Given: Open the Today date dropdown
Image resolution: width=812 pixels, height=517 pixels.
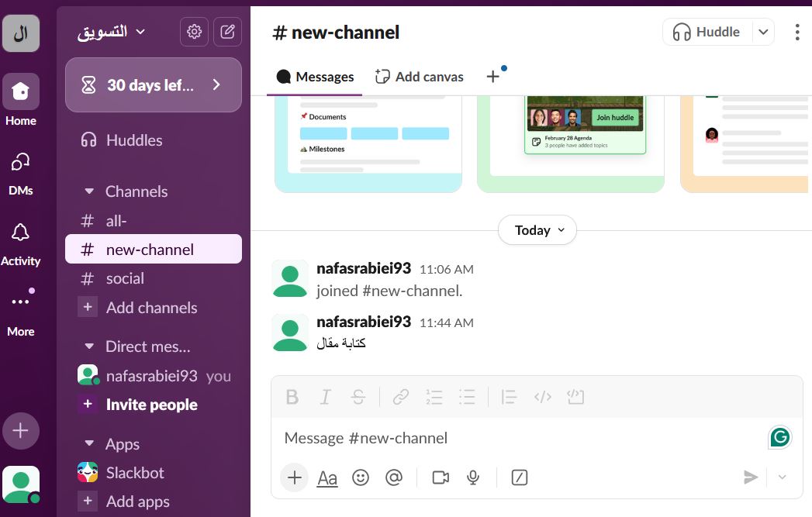Looking at the screenshot, I should point(537,230).
